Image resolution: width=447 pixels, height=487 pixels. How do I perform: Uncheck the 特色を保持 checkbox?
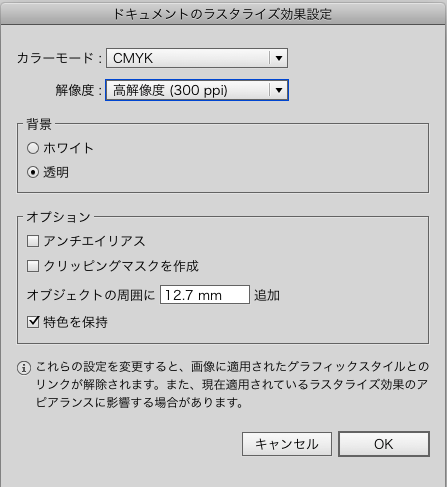33,322
